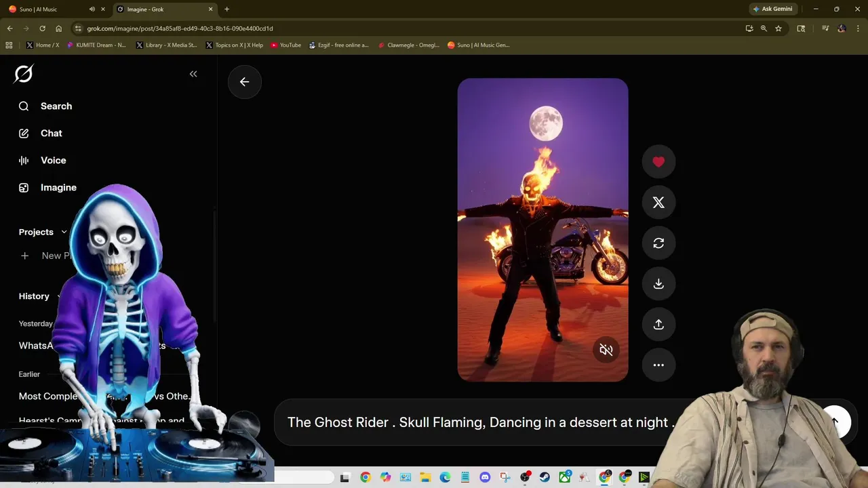
Task: Close the Imagine - Grok tab
Action: 210,9
